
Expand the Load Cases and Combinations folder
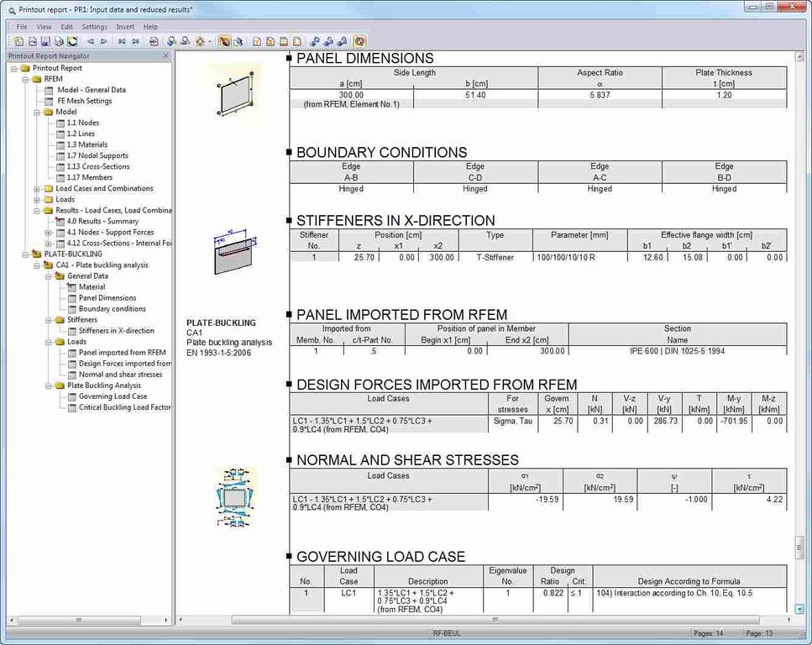click(x=37, y=189)
